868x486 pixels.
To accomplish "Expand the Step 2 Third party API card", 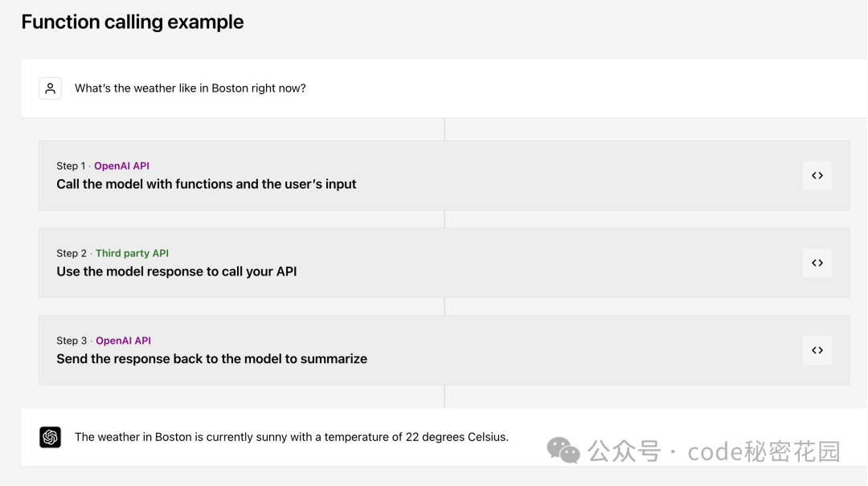I will 402,263.
